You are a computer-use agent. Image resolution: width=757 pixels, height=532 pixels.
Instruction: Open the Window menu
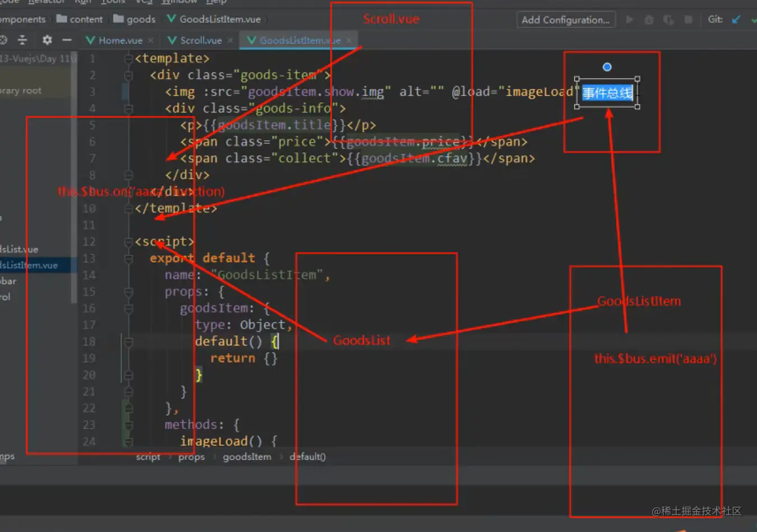click(x=179, y=2)
